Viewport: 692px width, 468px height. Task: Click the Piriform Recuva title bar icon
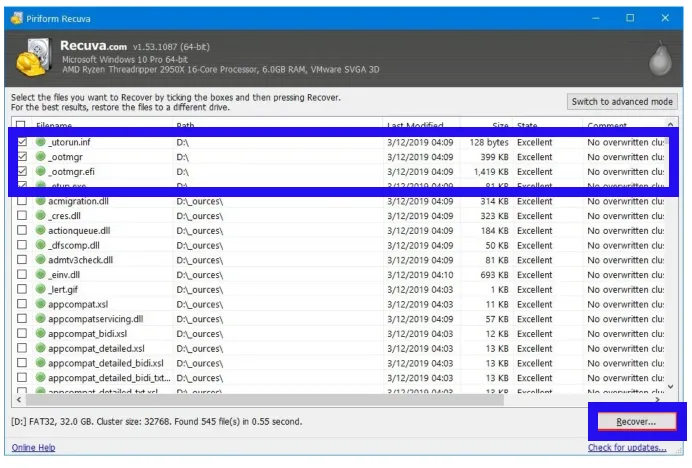[x=17, y=18]
